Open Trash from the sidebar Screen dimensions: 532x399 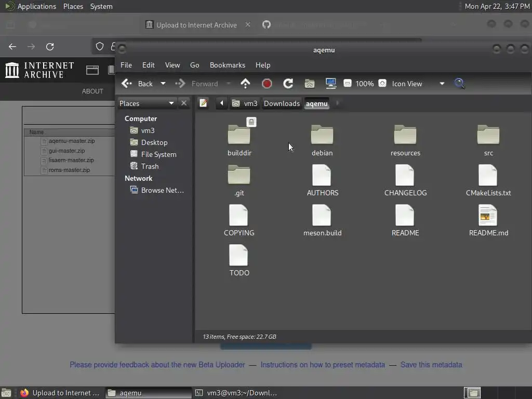coord(144,166)
